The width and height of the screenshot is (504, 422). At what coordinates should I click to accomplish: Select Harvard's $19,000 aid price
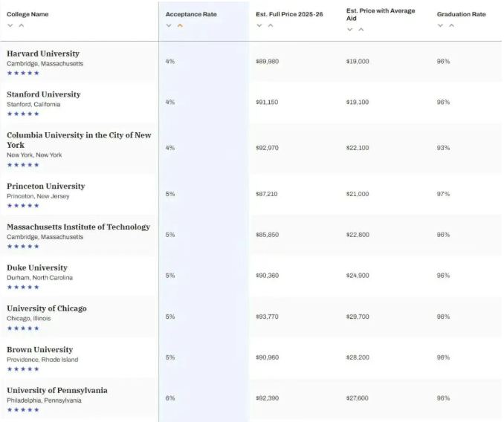[358, 62]
